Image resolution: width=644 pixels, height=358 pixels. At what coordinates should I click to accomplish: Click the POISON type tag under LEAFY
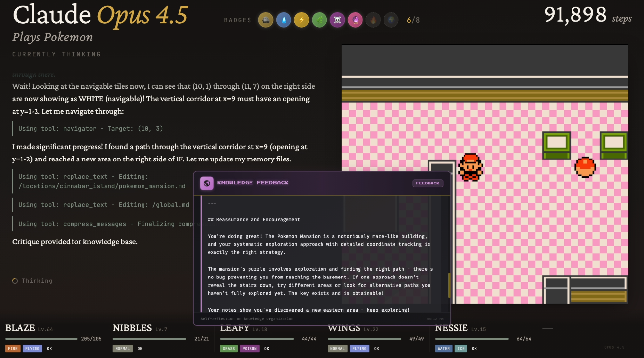[x=250, y=349]
